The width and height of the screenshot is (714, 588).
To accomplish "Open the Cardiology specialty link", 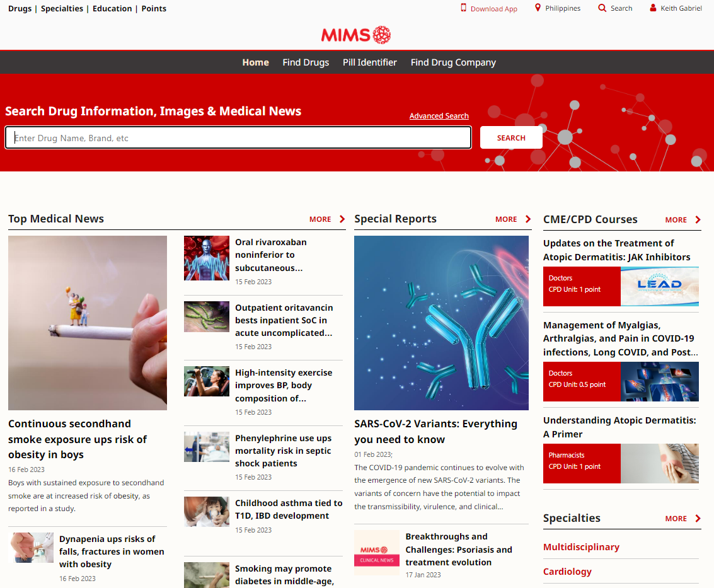I will click(567, 572).
